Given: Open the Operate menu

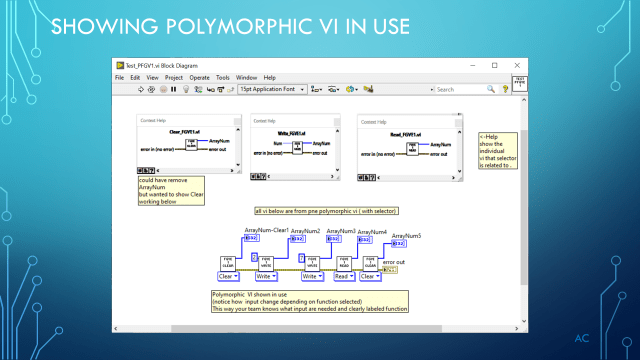Looking at the screenshot, I should (x=199, y=78).
